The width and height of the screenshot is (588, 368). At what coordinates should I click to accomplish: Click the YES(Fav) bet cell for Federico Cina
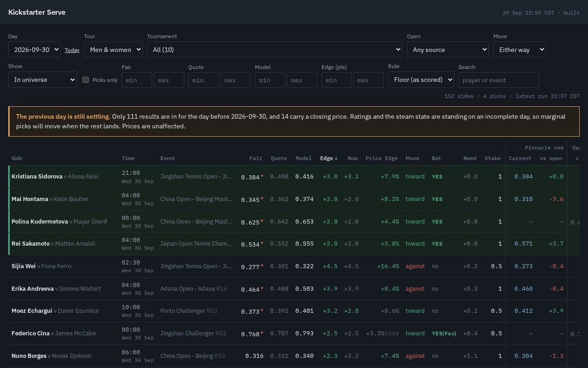pos(444,333)
